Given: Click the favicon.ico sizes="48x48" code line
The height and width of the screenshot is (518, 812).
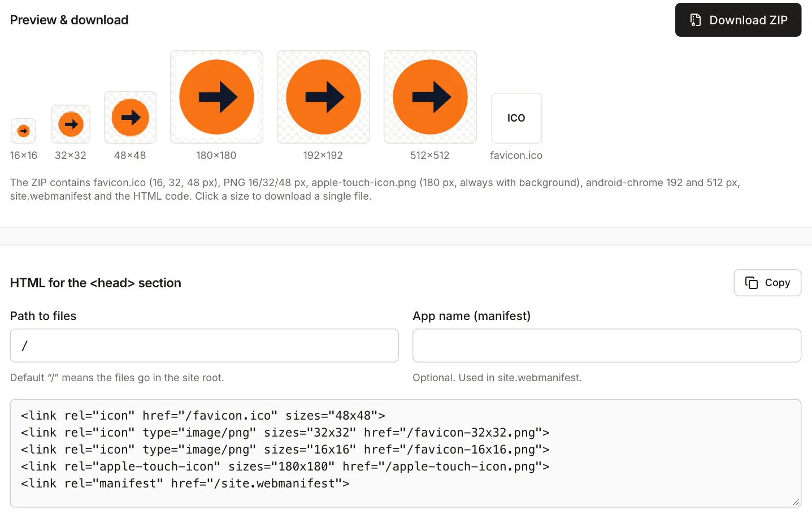Looking at the screenshot, I should [x=203, y=416].
